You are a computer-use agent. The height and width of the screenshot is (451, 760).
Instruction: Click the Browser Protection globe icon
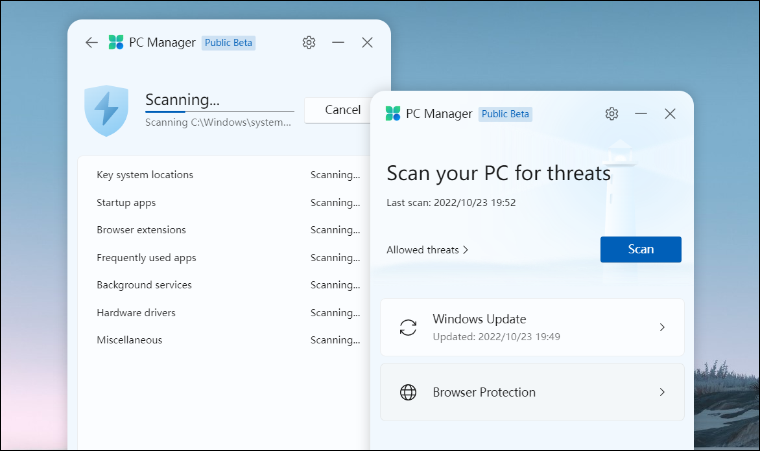click(x=408, y=392)
